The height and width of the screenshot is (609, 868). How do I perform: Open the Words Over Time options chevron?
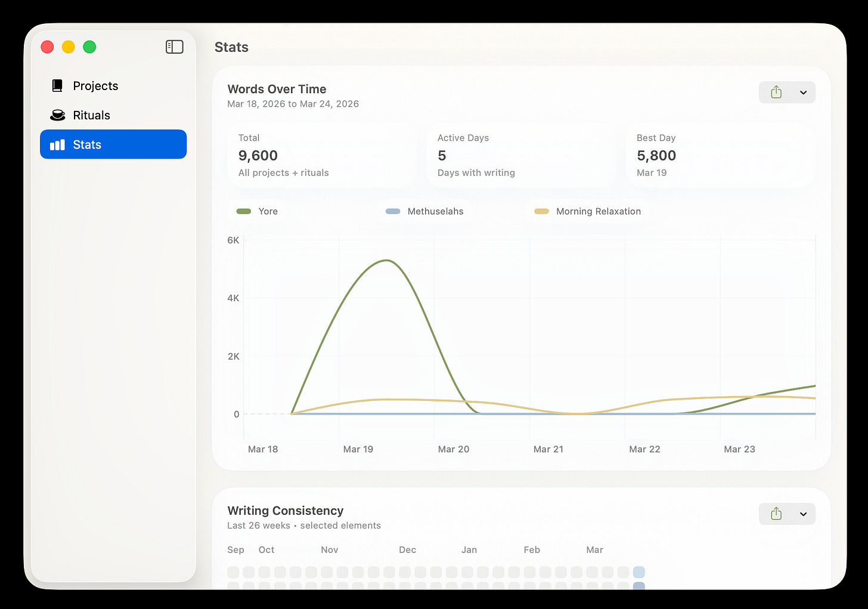click(x=803, y=92)
